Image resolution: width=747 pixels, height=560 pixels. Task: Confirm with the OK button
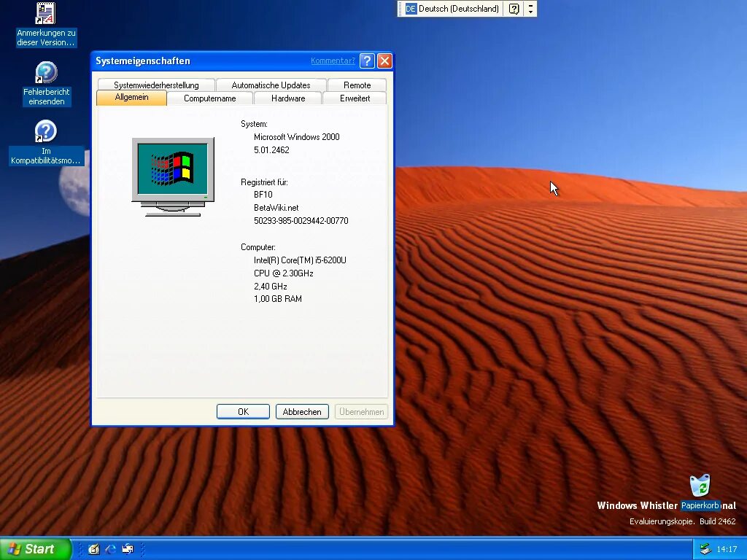[x=243, y=411]
